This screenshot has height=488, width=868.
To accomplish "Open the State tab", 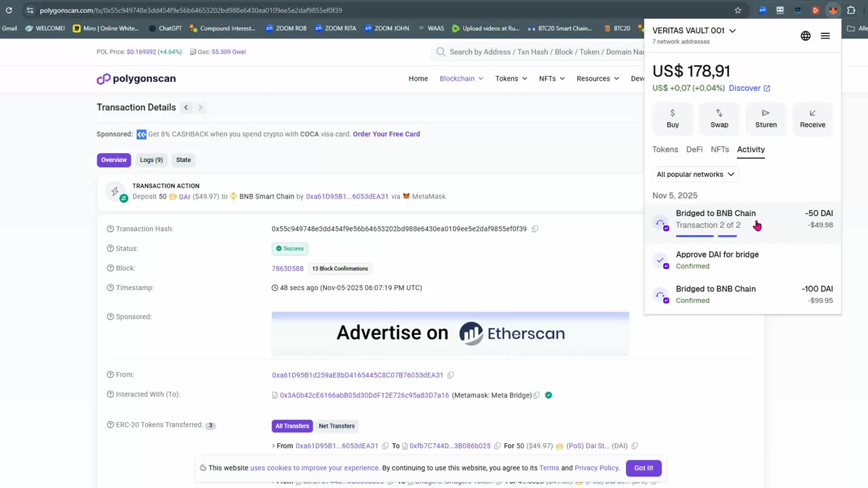I will 184,160.
